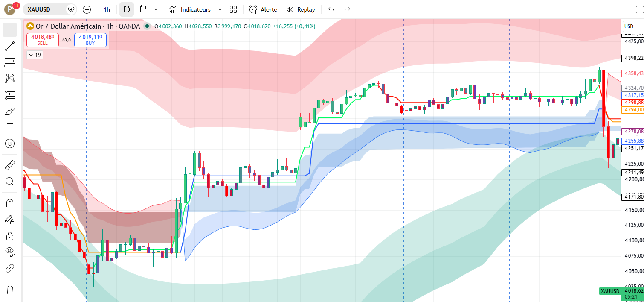Expand the chart type dropdown chevron
This screenshot has height=302, width=644.
[156, 9]
